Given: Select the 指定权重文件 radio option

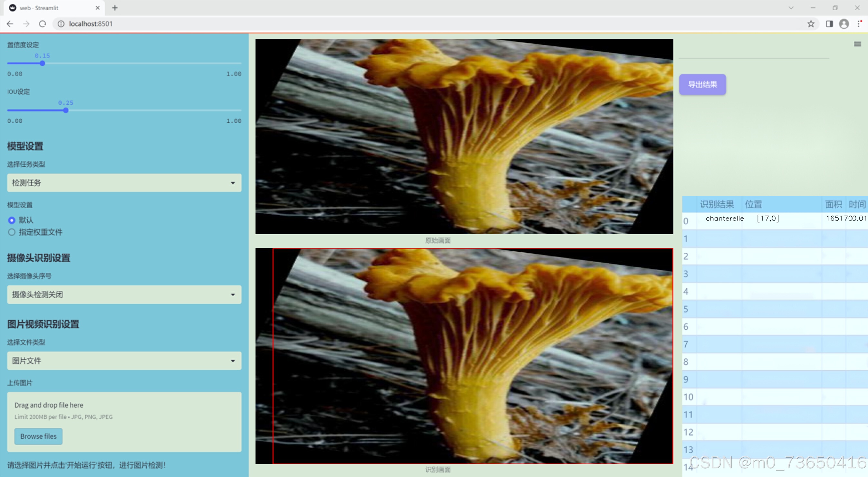Looking at the screenshot, I should (x=12, y=232).
